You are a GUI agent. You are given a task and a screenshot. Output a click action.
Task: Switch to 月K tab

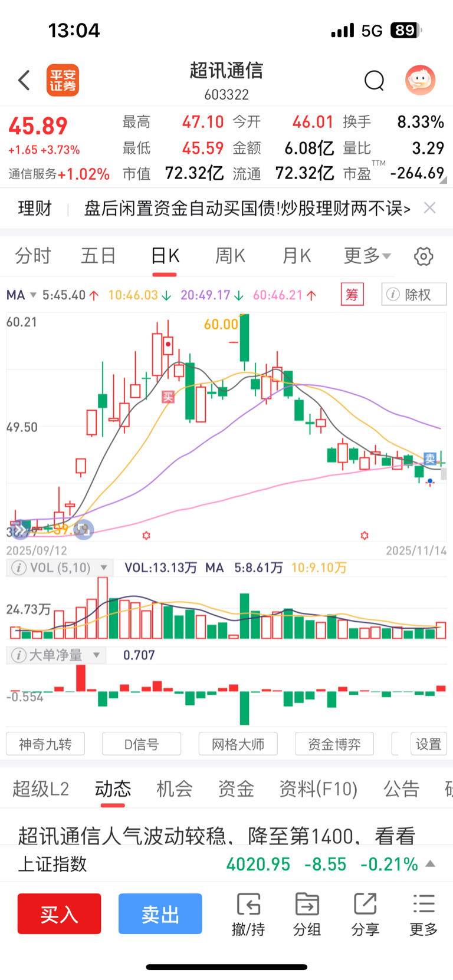tap(297, 256)
